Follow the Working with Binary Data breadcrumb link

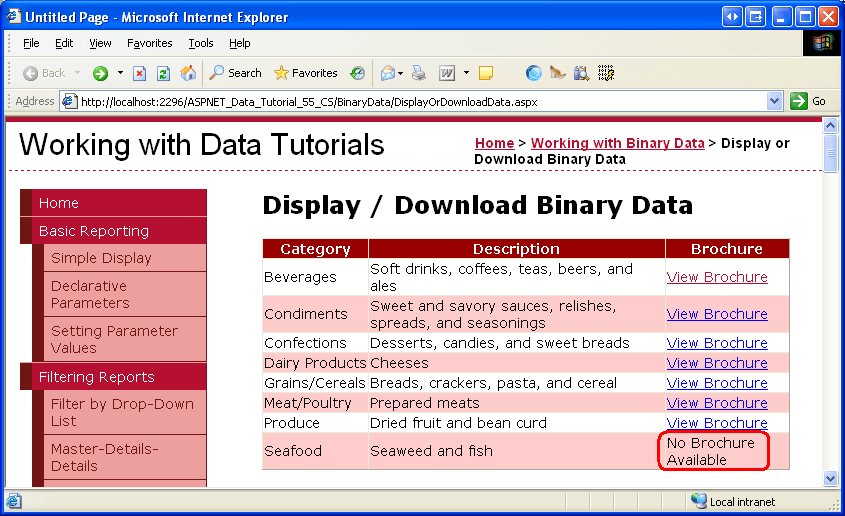pos(617,143)
